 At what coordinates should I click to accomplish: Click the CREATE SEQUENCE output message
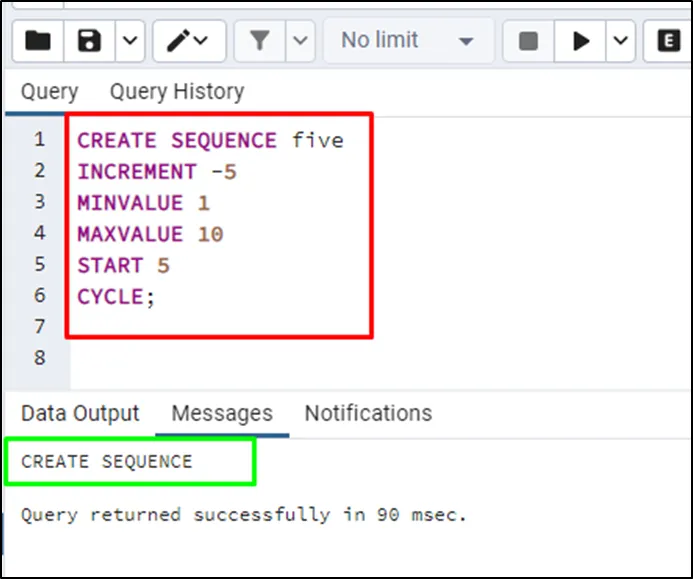click(x=107, y=462)
